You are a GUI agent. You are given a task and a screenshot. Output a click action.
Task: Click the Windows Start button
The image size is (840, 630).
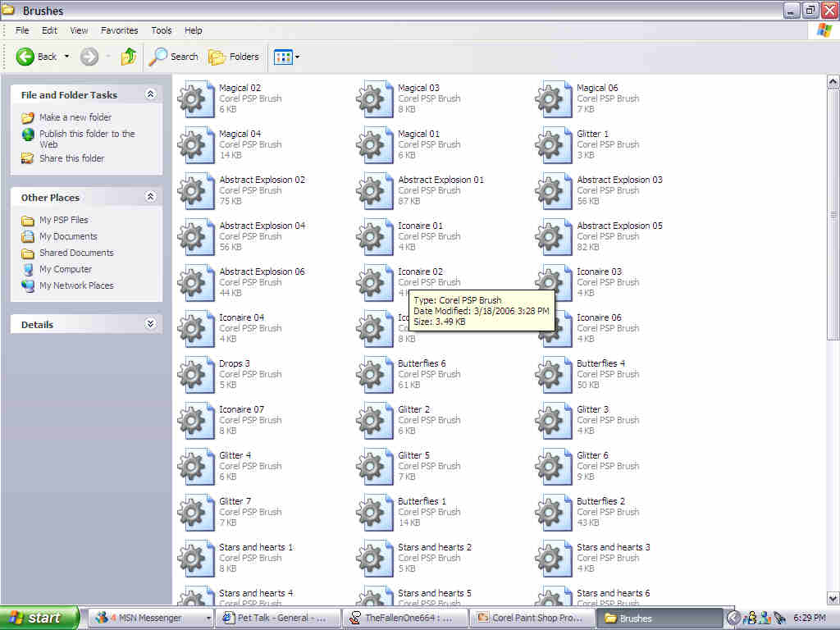click(39, 618)
